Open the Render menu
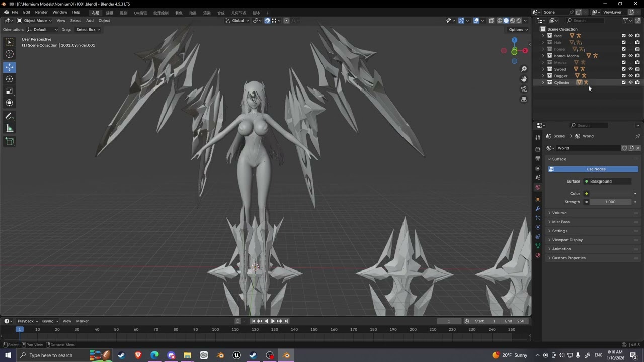 coord(41,12)
